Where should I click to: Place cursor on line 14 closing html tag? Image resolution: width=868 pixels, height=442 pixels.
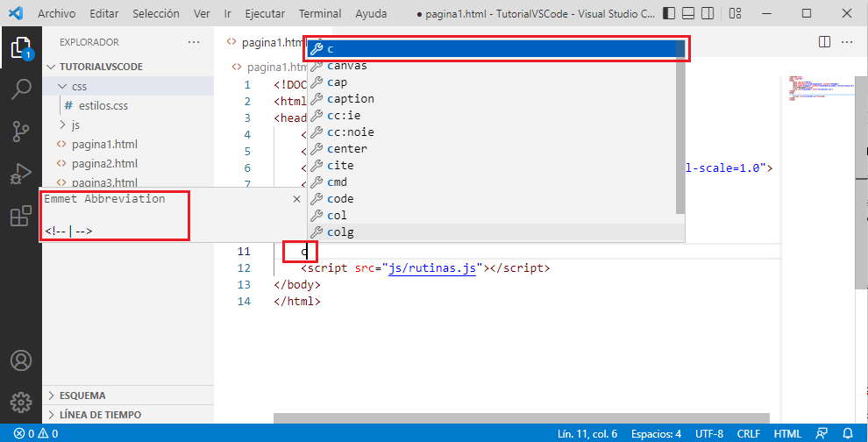[x=297, y=302]
